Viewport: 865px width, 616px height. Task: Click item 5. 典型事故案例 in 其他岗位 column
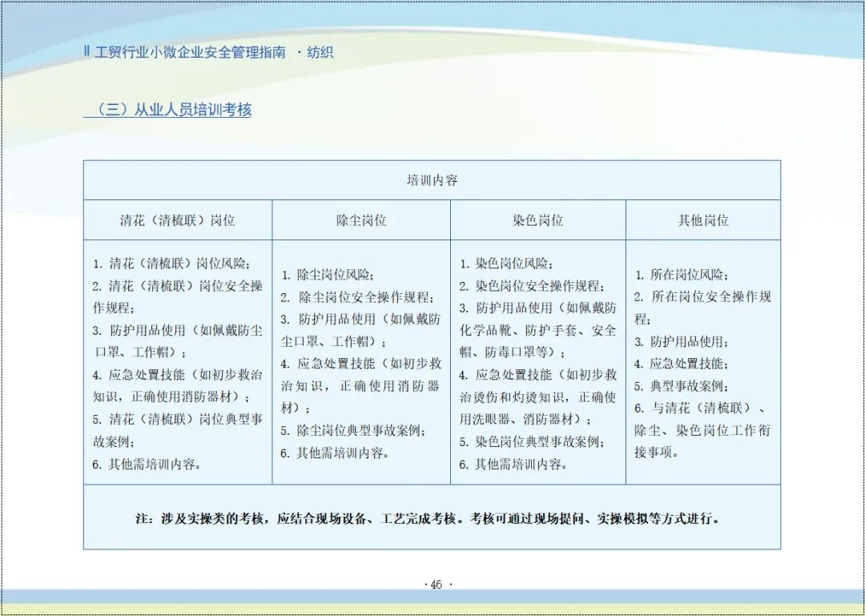[x=682, y=386]
